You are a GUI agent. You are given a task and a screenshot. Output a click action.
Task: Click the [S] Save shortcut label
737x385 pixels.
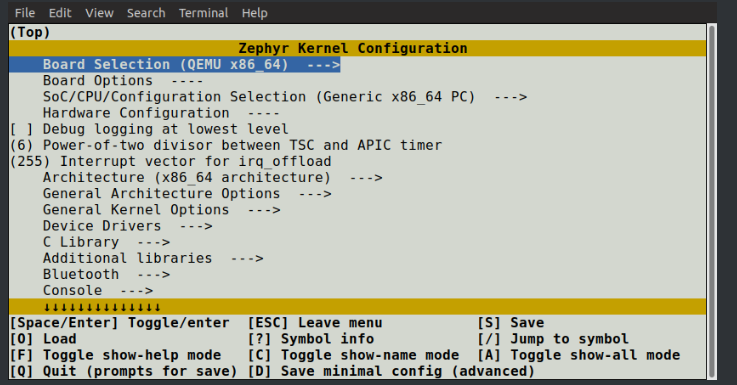(x=510, y=323)
